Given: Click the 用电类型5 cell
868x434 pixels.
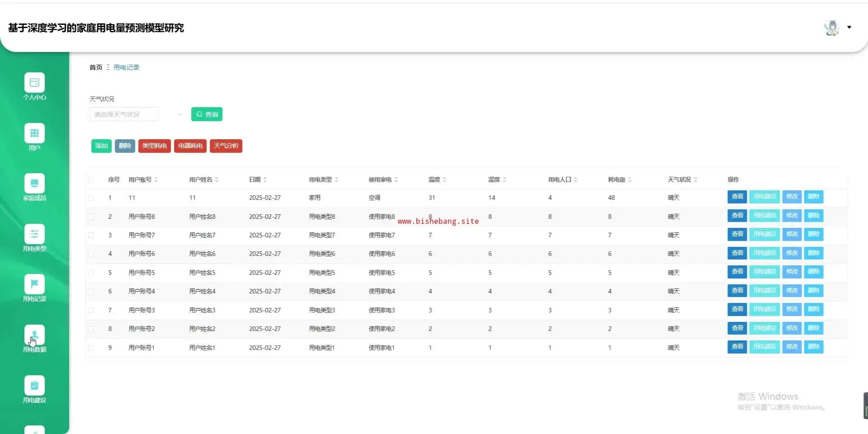Looking at the screenshot, I should click(x=322, y=273).
